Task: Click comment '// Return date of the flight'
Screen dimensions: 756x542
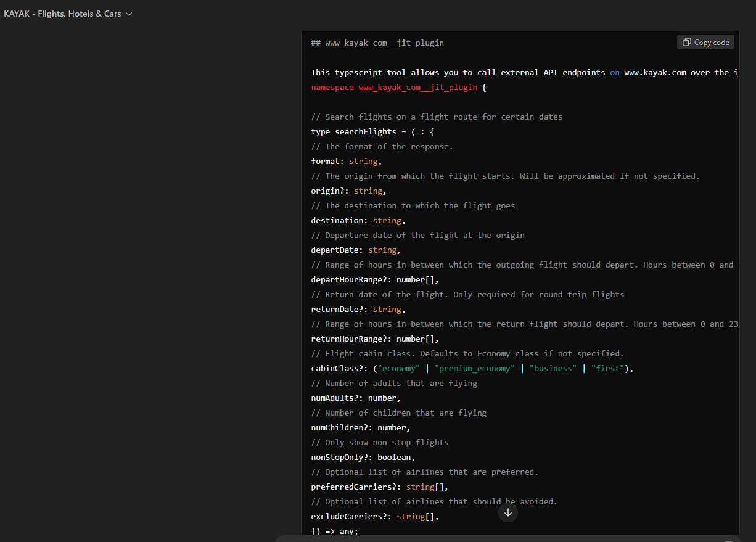Action: click(467, 295)
